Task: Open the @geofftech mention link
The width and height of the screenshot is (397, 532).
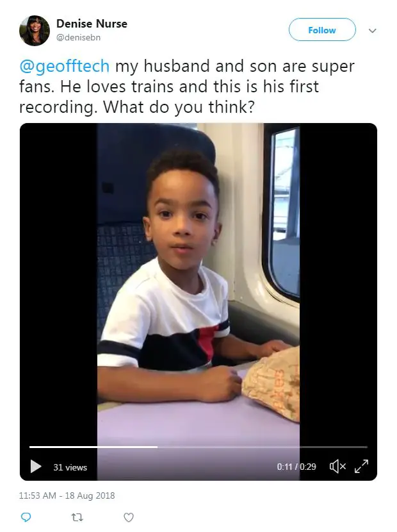Action: [x=65, y=66]
